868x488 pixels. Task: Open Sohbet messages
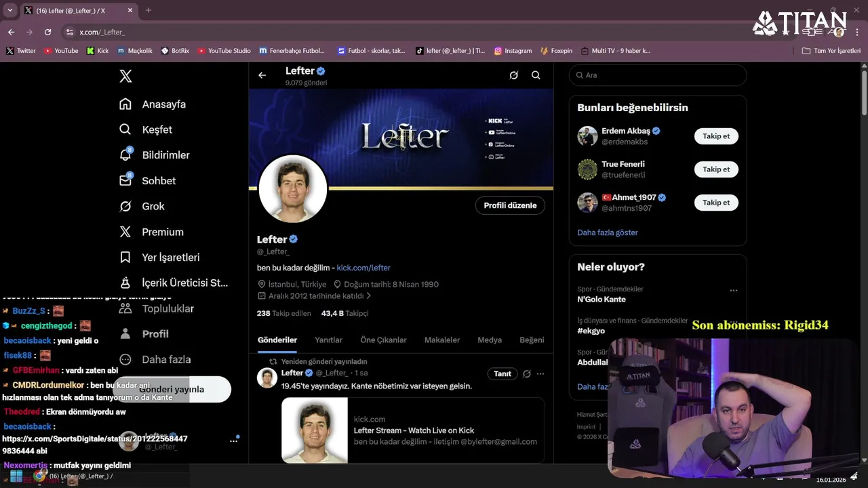[147, 181]
